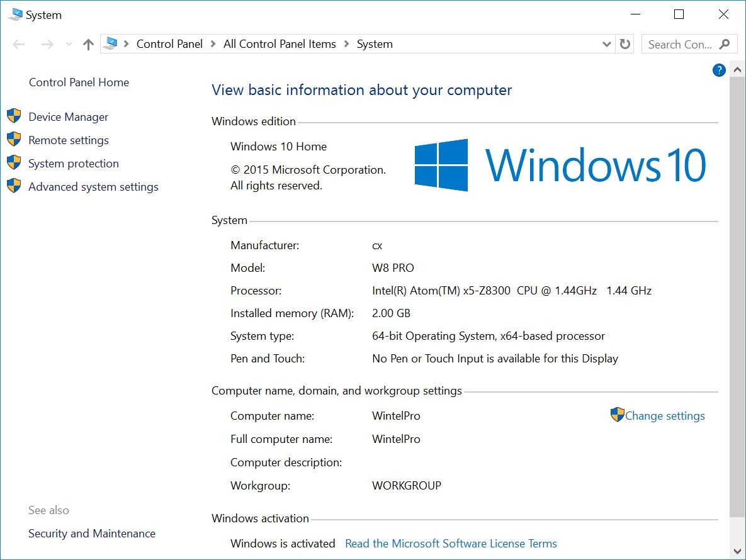This screenshot has height=560, width=746.
Task: Click the Remote settings shield icon
Action: (x=14, y=140)
